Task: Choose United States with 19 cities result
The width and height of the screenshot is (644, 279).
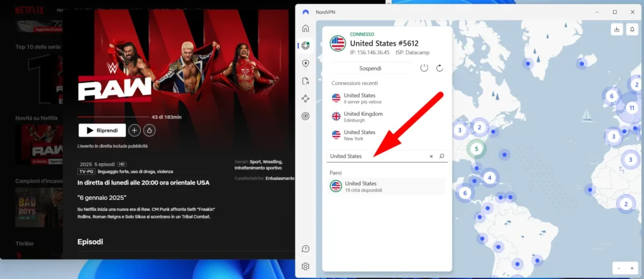Action: [387, 186]
